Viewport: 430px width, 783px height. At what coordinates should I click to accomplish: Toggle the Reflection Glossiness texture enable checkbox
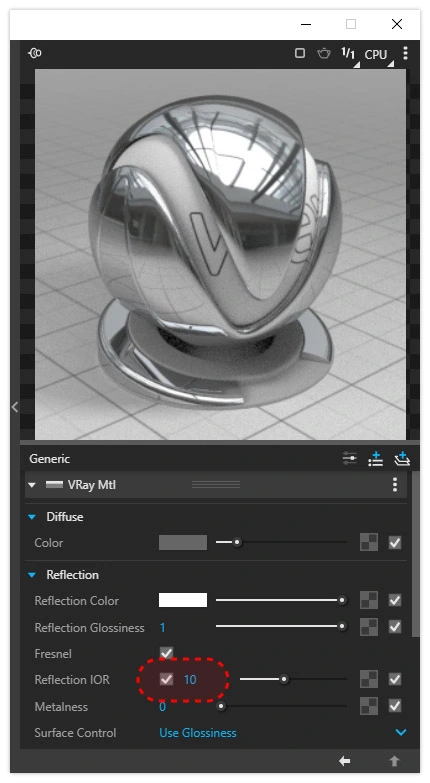[x=395, y=626]
